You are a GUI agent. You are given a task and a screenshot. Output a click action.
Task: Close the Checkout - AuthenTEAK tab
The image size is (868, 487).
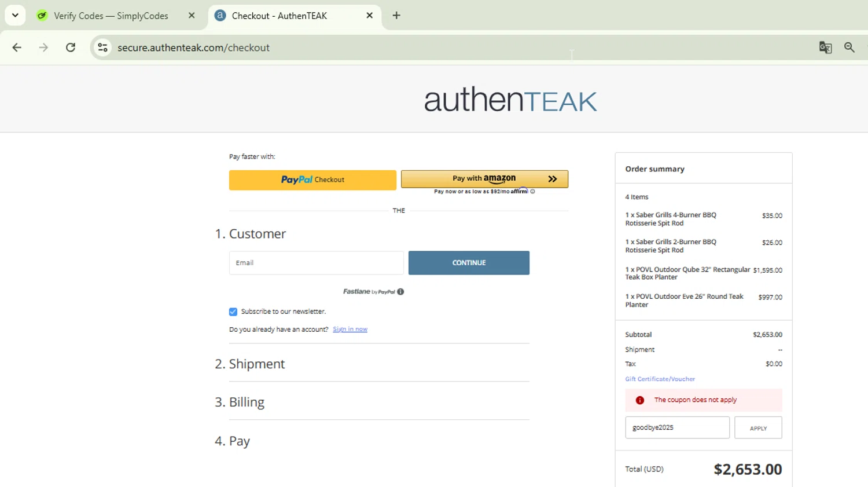tap(369, 16)
